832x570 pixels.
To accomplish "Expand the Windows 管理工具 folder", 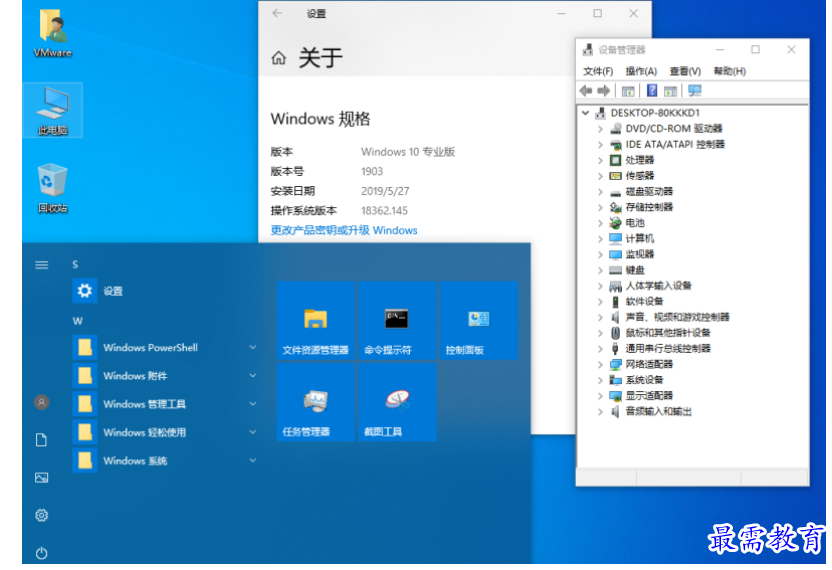I will (253, 404).
